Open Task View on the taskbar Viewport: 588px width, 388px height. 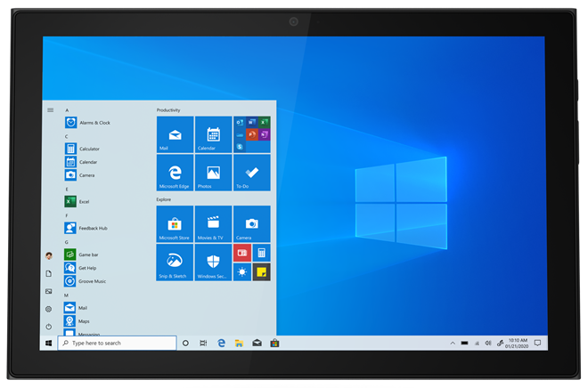(203, 343)
